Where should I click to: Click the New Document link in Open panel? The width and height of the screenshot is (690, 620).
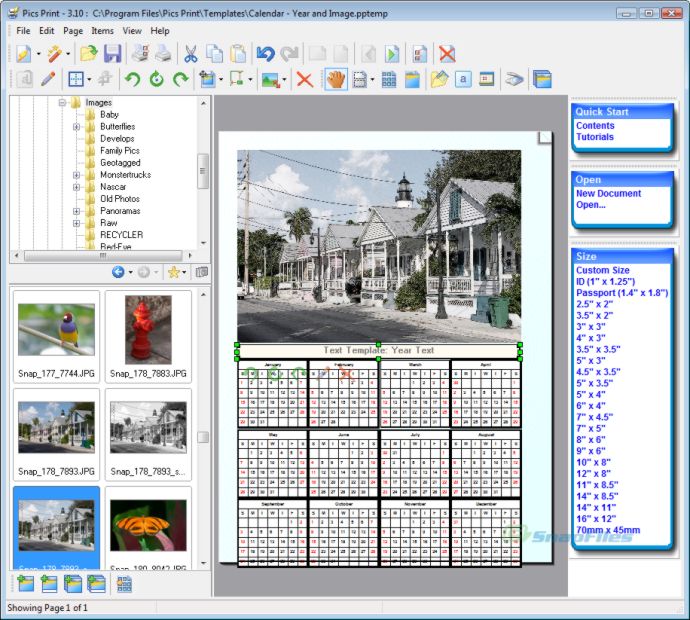[608, 193]
